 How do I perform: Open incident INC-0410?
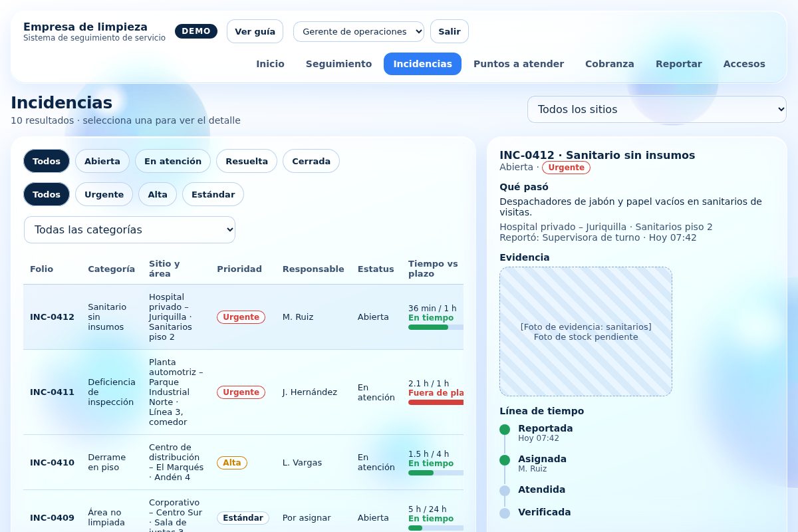pos(243,462)
